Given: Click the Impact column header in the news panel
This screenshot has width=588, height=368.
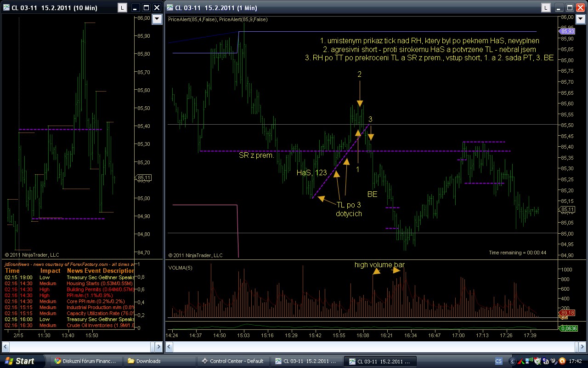Looking at the screenshot, I should [50, 271].
